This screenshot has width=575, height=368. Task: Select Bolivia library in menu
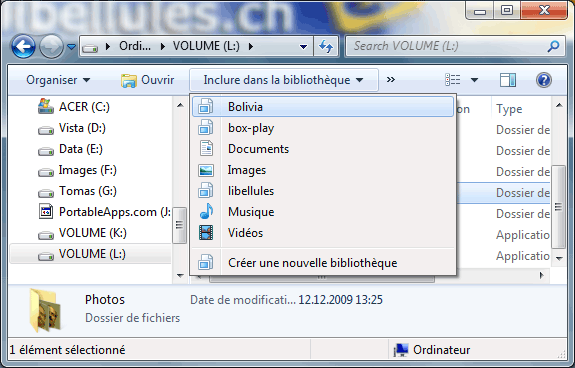[x=323, y=107]
